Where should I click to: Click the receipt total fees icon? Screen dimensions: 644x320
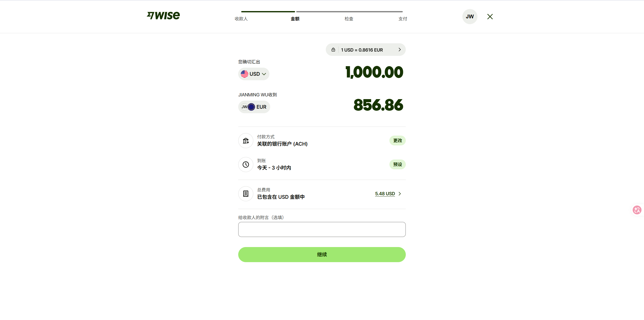coord(246,194)
